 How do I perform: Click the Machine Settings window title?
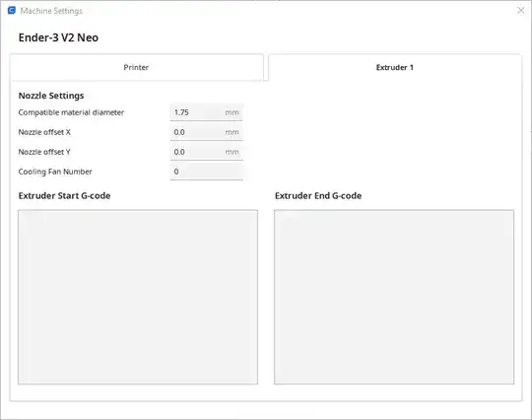pyautogui.click(x=51, y=11)
